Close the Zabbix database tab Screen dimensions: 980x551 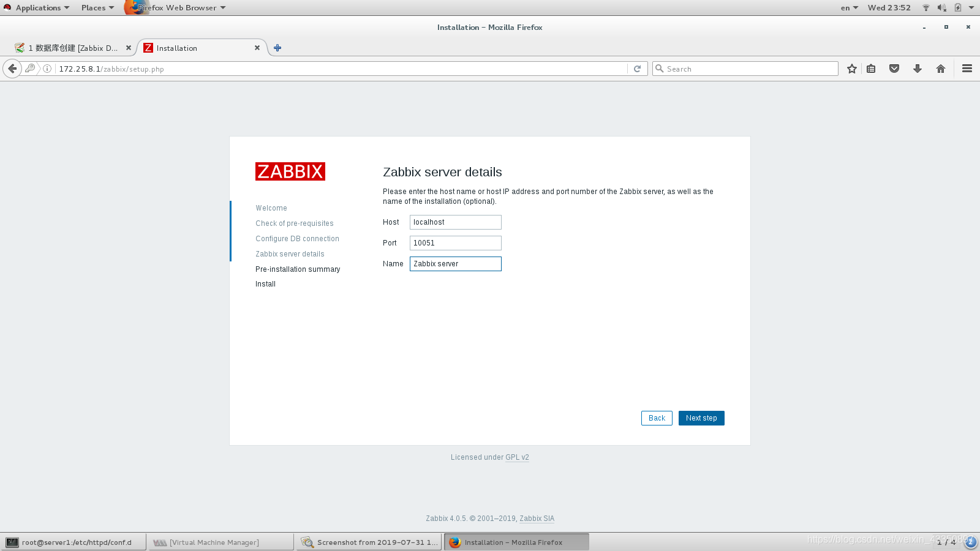129,48
